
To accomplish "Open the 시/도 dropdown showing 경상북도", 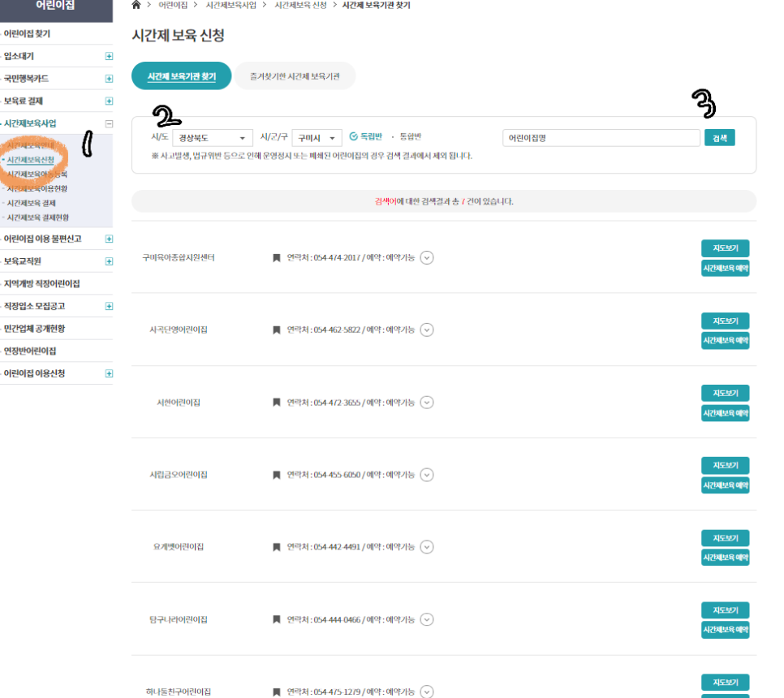I will coord(213,138).
